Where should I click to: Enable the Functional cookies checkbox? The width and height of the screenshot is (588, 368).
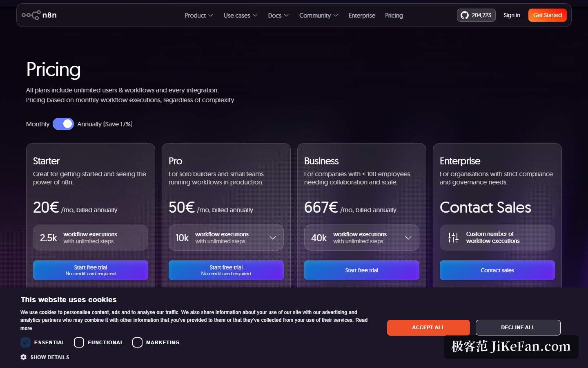click(79, 342)
